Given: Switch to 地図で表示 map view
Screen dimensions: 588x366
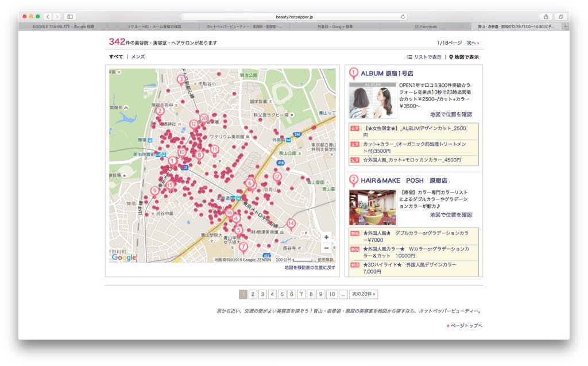Looking at the screenshot, I should [x=464, y=57].
